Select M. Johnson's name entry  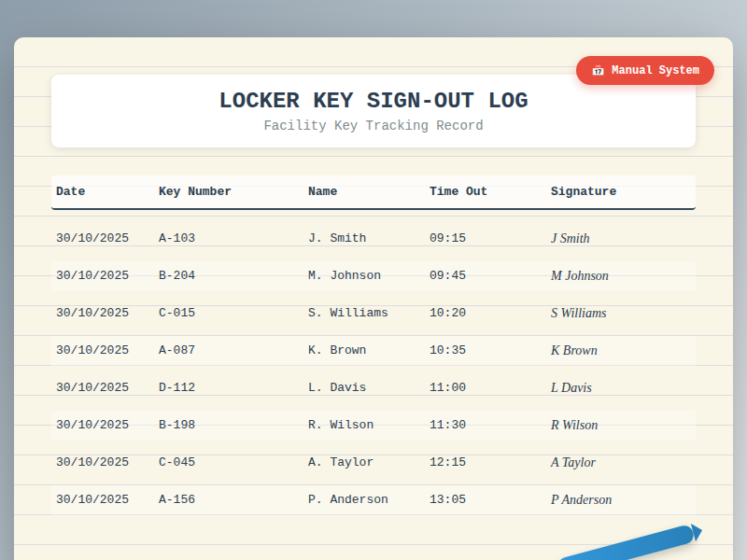click(344, 274)
